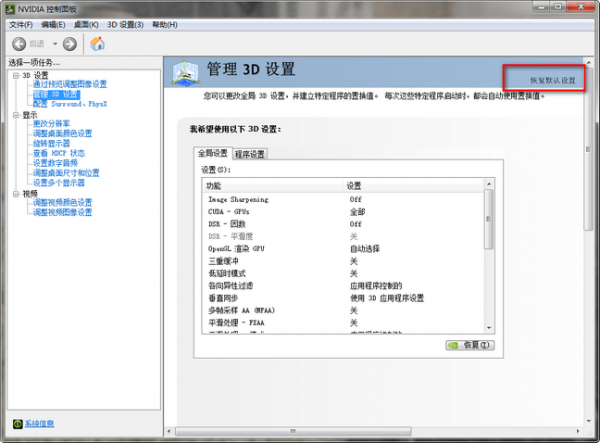Open the 编辑(E) menu
This screenshot has width=600, height=443.
coord(53,25)
